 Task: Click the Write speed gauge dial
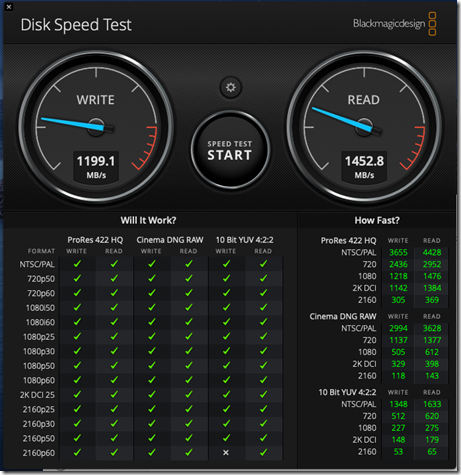pos(96,127)
